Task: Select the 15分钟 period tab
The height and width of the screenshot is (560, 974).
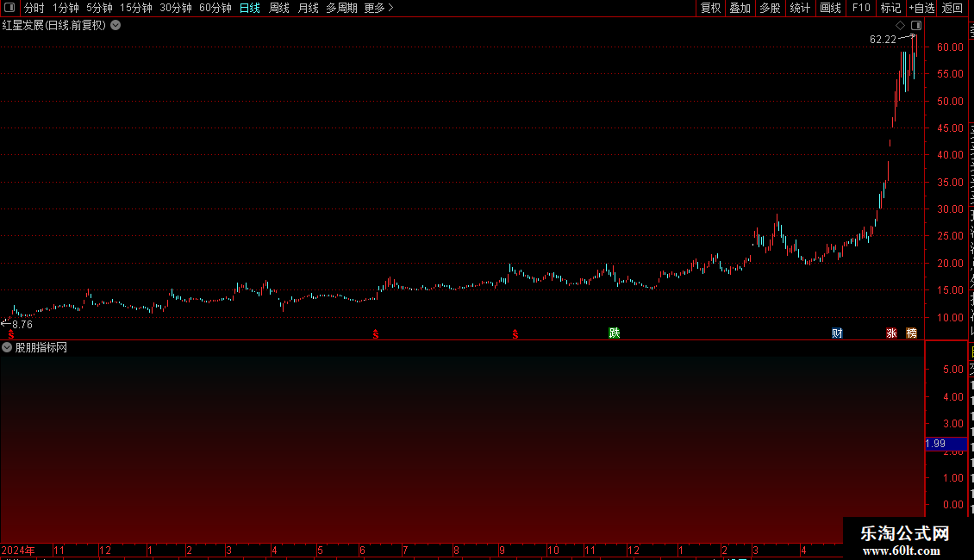Action: (x=135, y=8)
